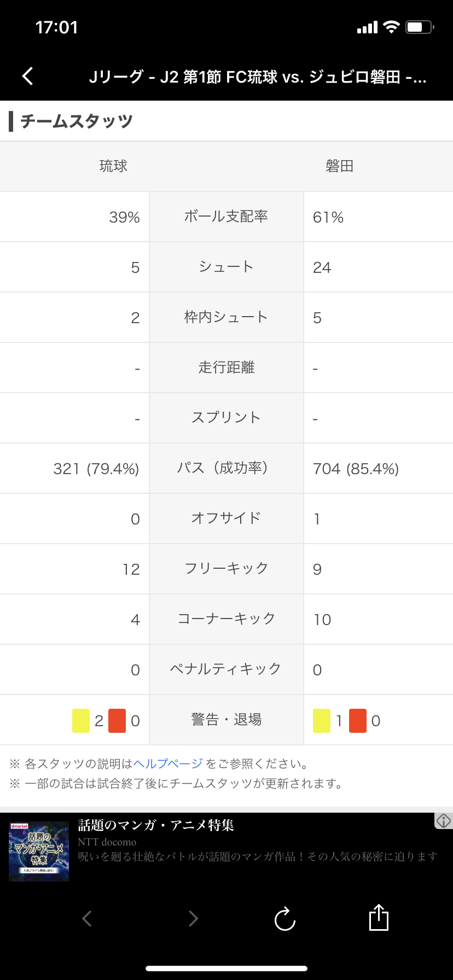
Task: Tap the パス（成功率） stat row label
Action: pyautogui.click(x=226, y=468)
